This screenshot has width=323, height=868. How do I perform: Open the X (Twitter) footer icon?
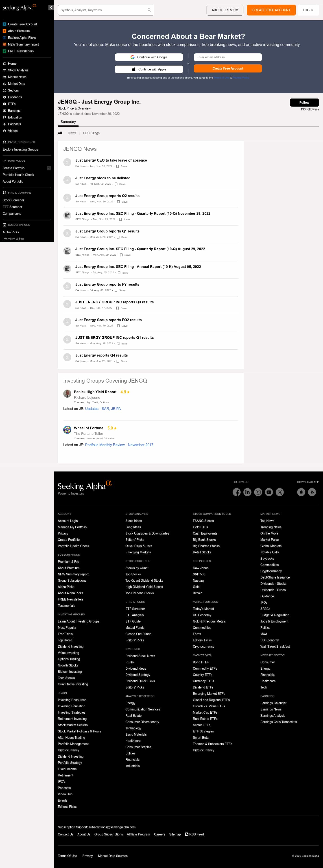coord(279,492)
